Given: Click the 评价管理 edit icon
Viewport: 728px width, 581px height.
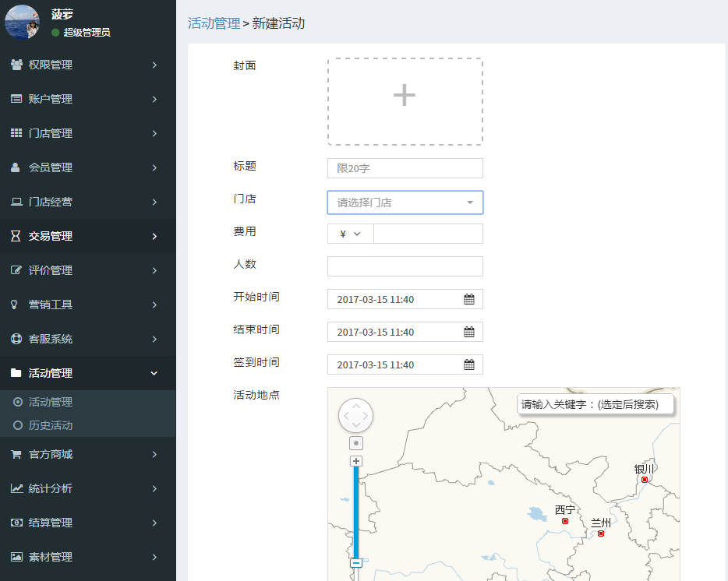Looking at the screenshot, I should (x=16, y=270).
